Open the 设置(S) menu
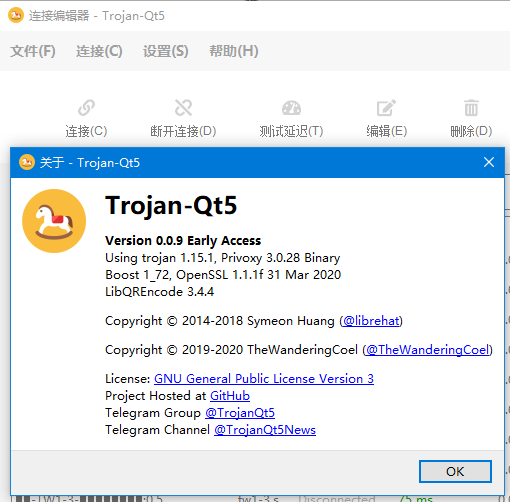Screen dimensions: 510x502 tap(166, 51)
